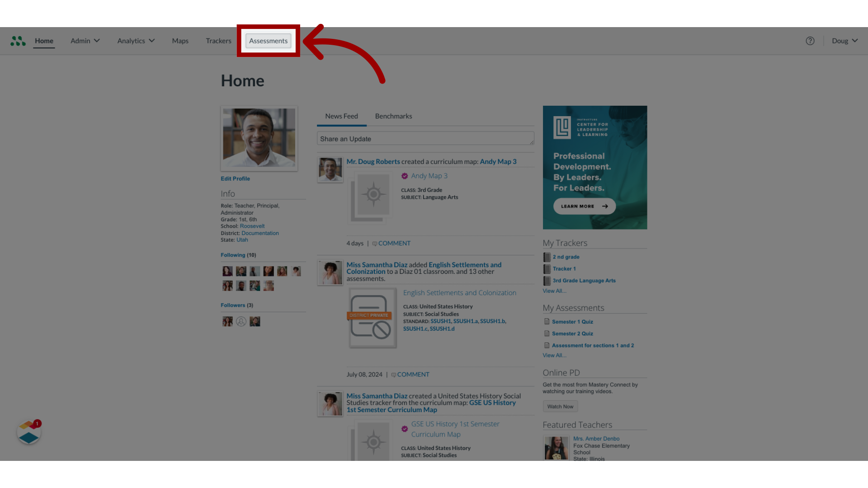
Task: Select the Benchmarks tab
Action: point(393,116)
